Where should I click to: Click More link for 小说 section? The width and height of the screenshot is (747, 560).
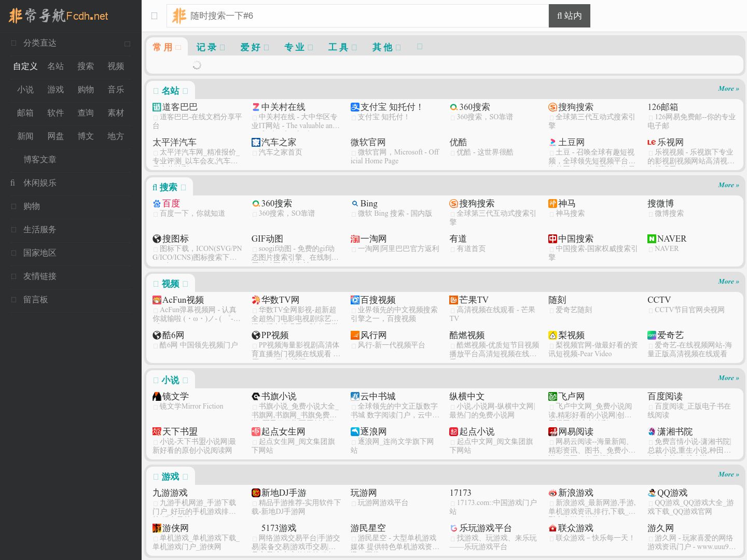point(728,378)
